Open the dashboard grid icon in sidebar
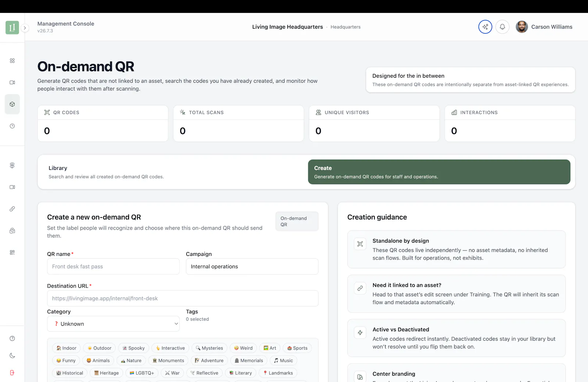The image size is (588, 382). [x=12, y=61]
